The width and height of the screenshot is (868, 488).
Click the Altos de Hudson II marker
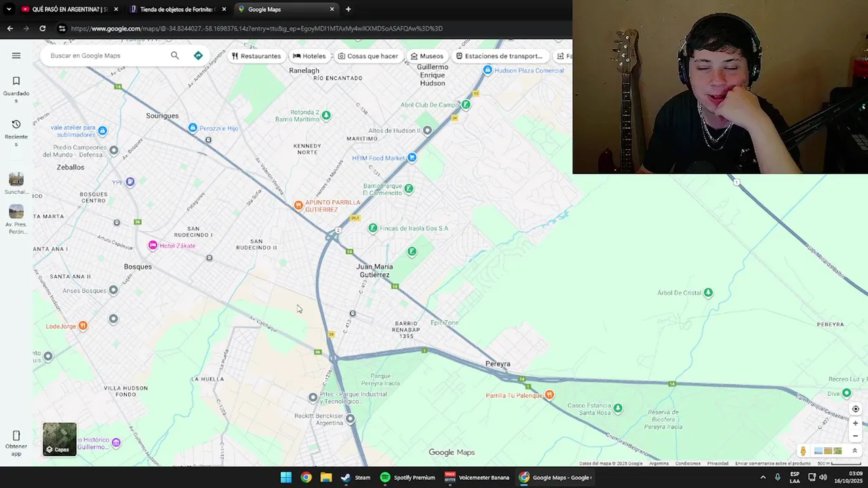pos(427,130)
